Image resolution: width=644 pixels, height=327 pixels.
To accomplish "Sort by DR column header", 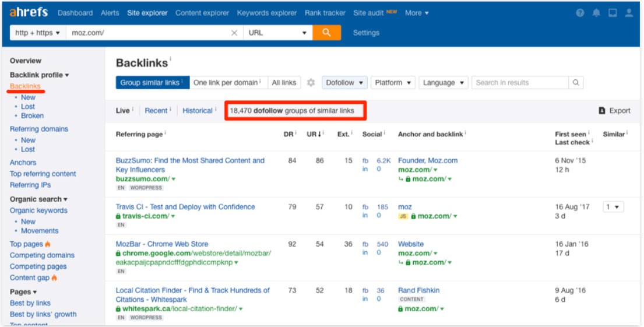I will coord(288,134).
